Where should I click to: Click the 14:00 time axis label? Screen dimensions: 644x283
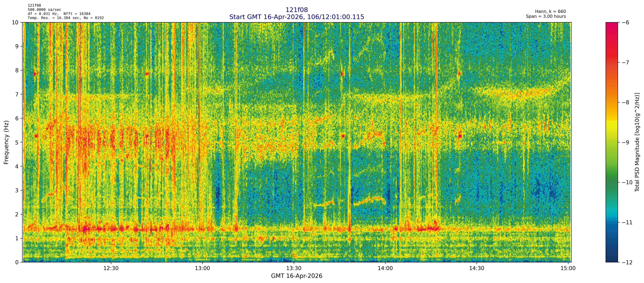tap(385, 269)
